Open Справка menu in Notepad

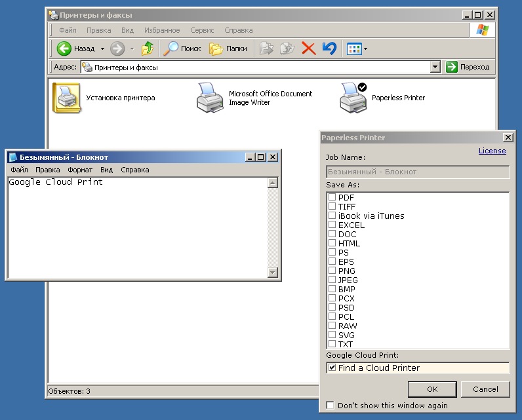point(135,170)
